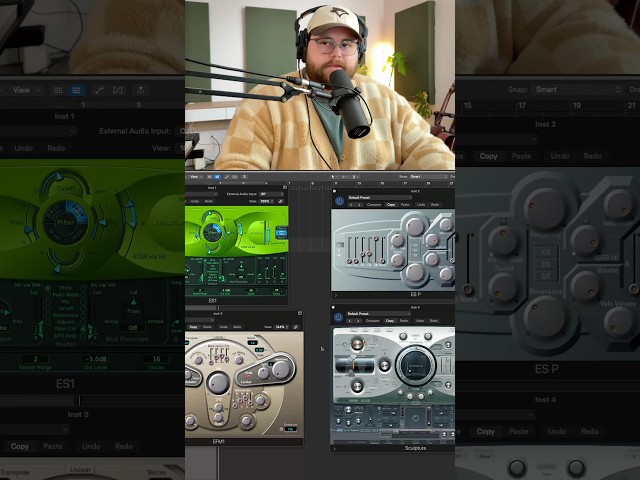Toggle the highlighted list view icon
Image resolution: width=640 pixels, height=480 pixels.
217,177
